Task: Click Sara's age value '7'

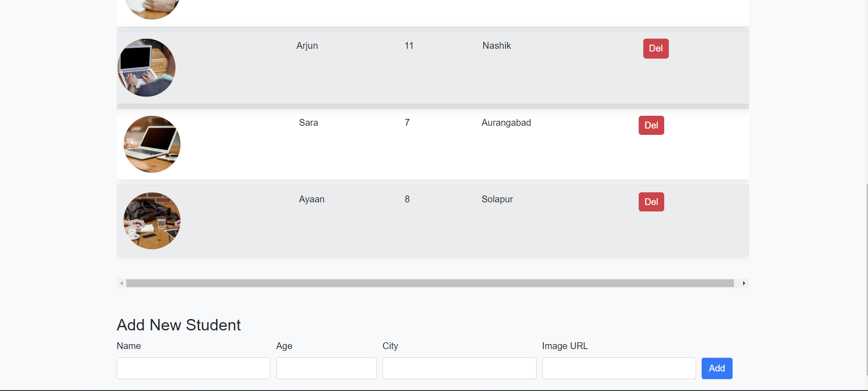Action: 407,123
